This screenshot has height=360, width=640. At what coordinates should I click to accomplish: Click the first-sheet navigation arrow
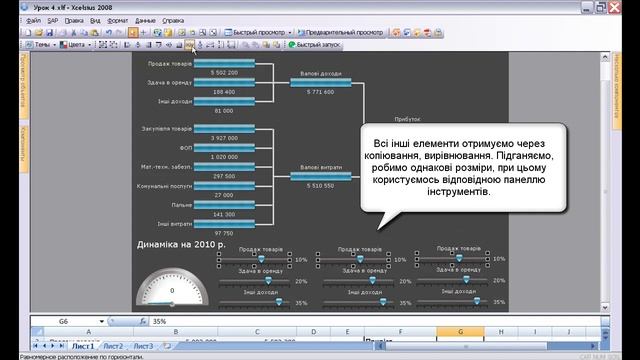36,346
